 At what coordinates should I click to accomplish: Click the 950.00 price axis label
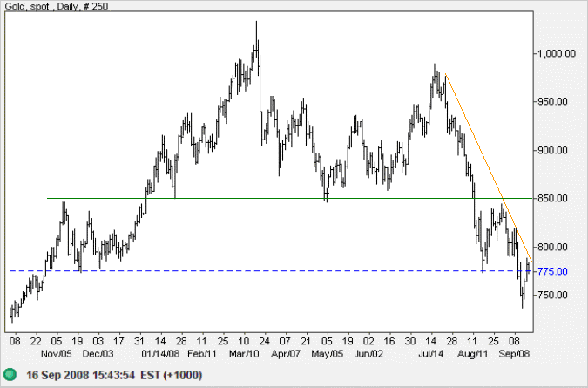pyautogui.click(x=553, y=102)
